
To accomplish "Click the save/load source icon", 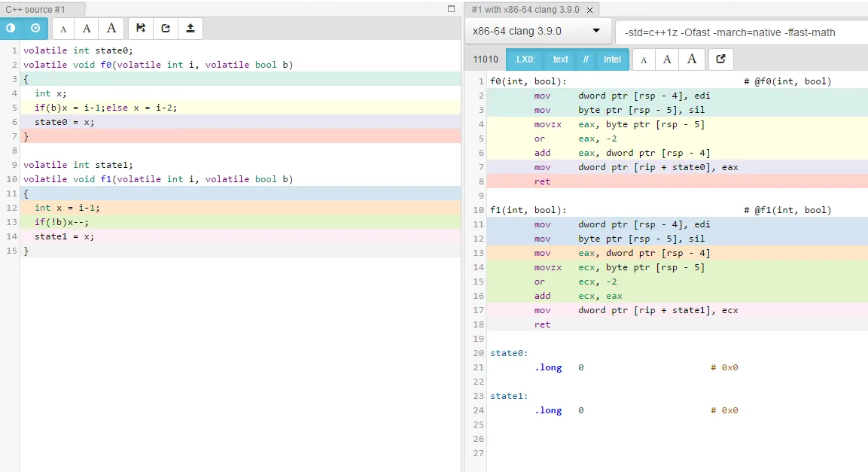I will pos(141,29).
